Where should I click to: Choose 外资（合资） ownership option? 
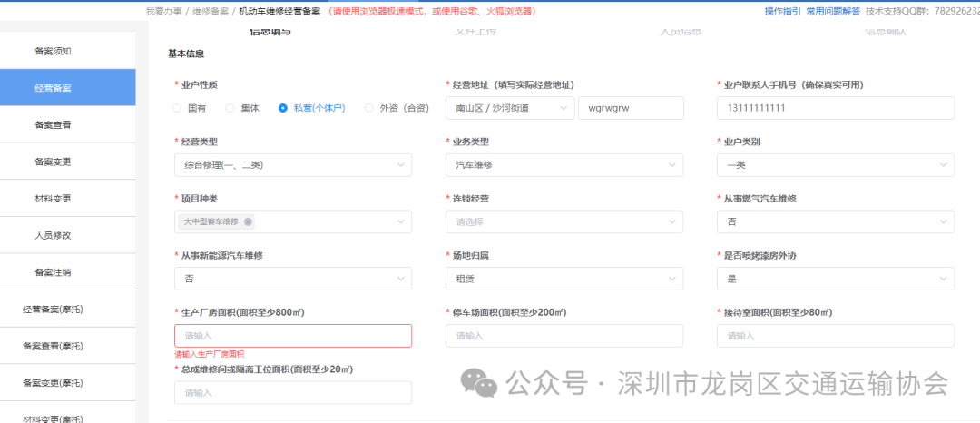click(x=369, y=108)
